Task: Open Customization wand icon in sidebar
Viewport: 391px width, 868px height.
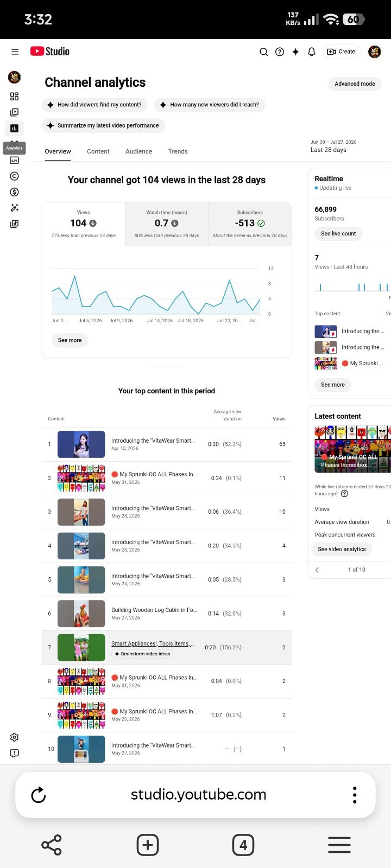Action: (x=15, y=208)
